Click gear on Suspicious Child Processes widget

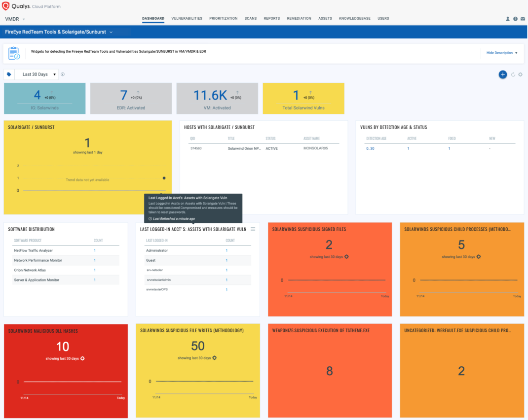(x=479, y=256)
